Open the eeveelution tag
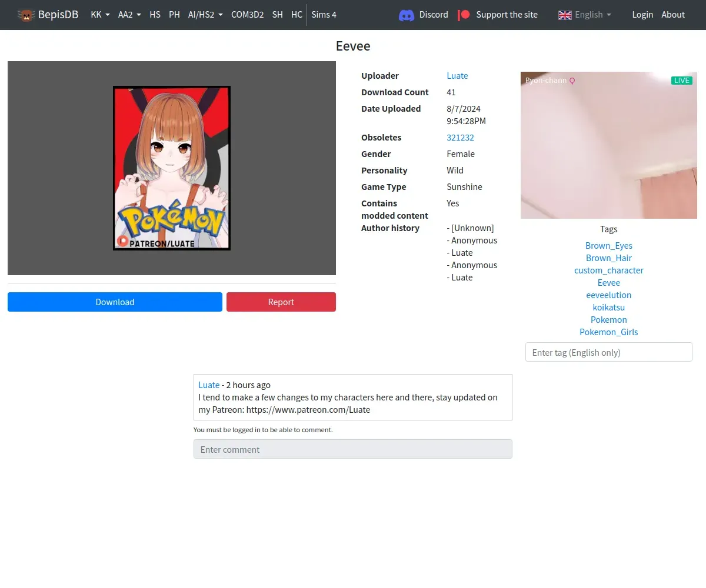Viewport: 706px width, 588px height. pyautogui.click(x=609, y=295)
